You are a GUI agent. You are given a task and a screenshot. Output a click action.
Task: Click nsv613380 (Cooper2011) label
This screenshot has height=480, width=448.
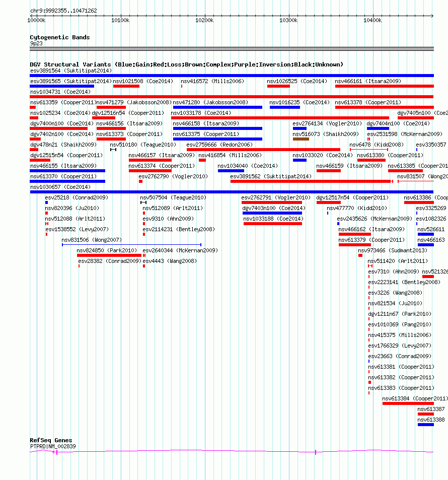pyautogui.click(x=390, y=155)
